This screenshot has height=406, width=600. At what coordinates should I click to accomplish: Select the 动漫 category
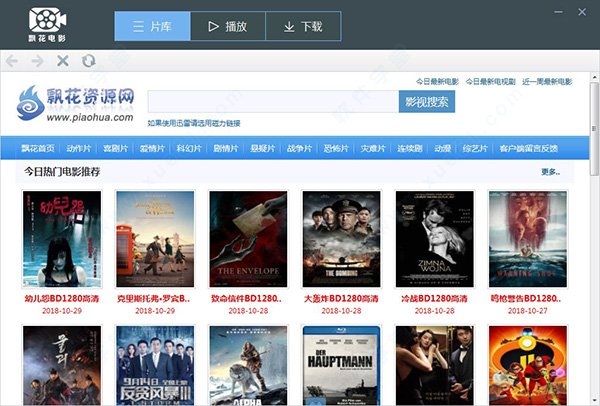click(x=442, y=148)
